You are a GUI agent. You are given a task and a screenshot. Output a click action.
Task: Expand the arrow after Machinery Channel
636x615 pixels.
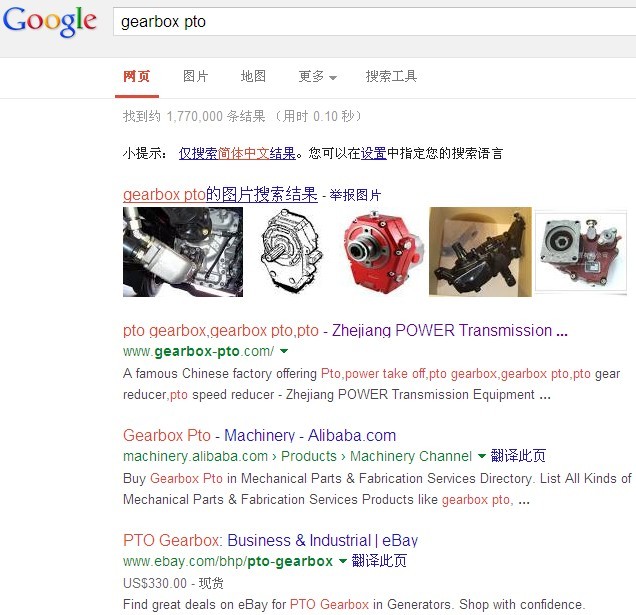[x=481, y=456]
